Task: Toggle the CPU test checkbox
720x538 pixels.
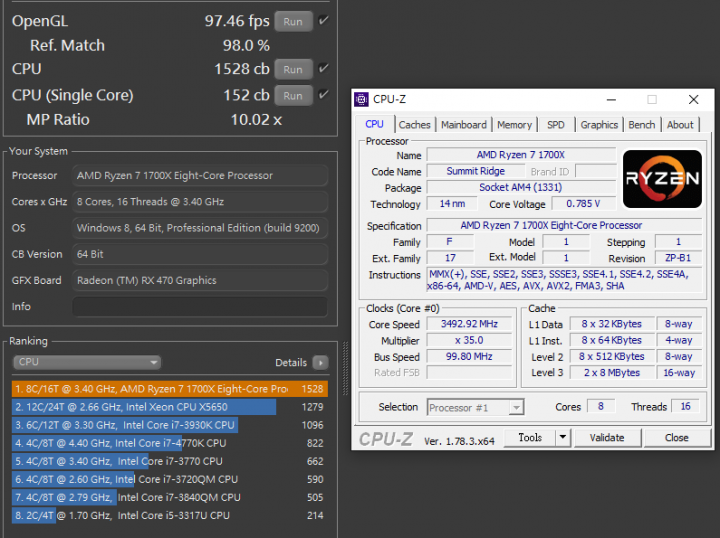Action: (x=324, y=68)
